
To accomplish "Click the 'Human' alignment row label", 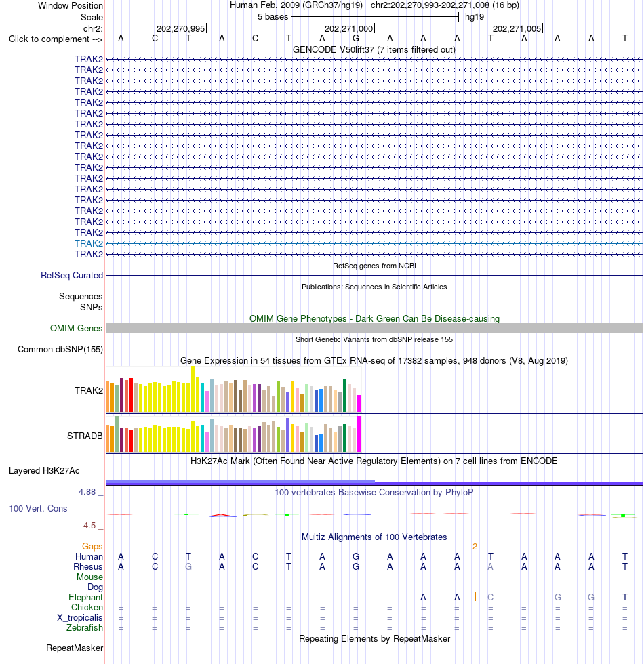I will tap(89, 557).
